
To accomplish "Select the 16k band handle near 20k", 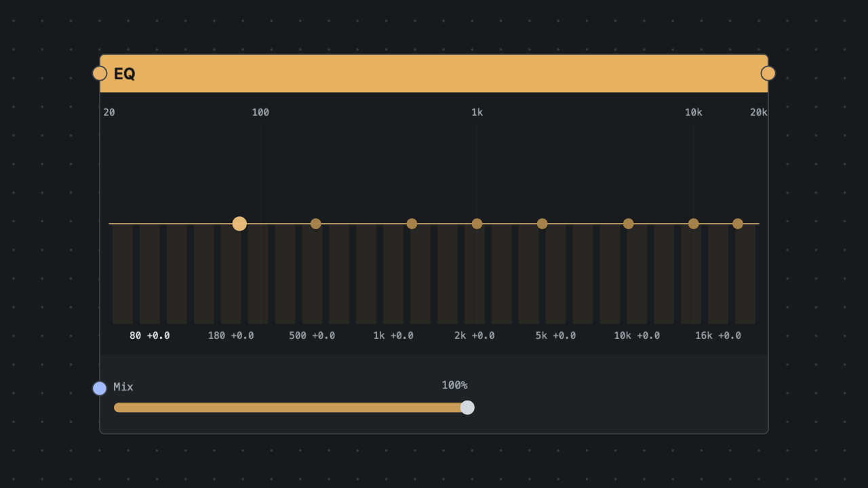I will point(738,224).
